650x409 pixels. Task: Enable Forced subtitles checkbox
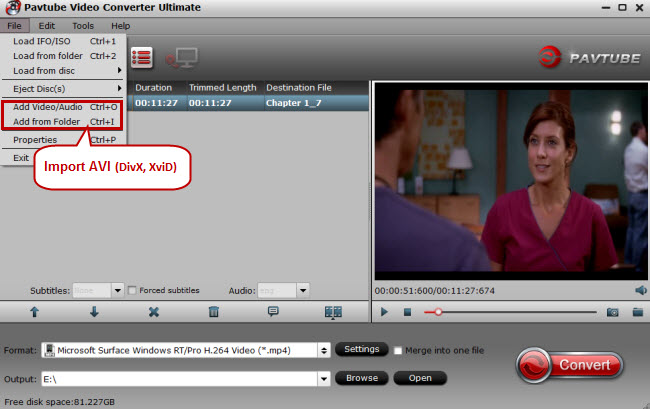pyautogui.click(x=132, y=290)
